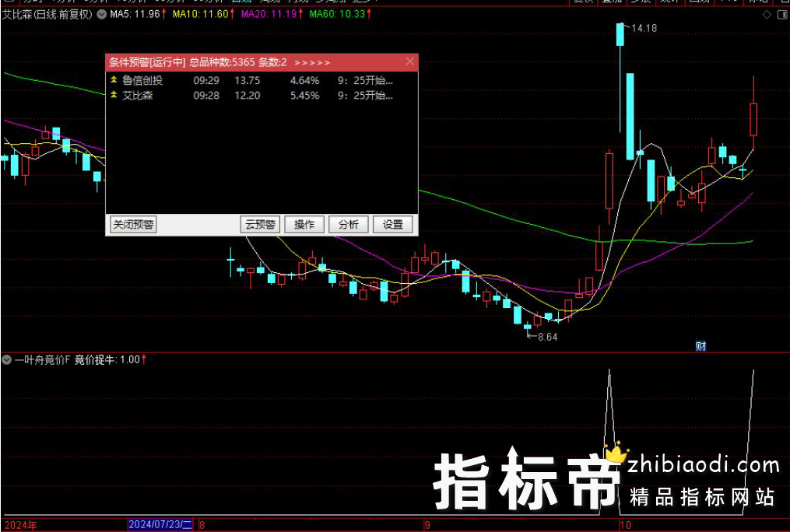Click the 09:29 alert time cell
The width and height of the screenshot is (790, 532).
(206, 81)
